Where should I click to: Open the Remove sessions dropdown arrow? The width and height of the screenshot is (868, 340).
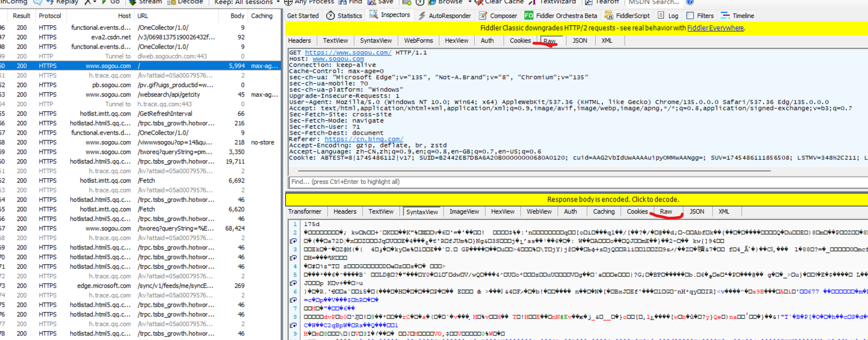coord(95,2)
